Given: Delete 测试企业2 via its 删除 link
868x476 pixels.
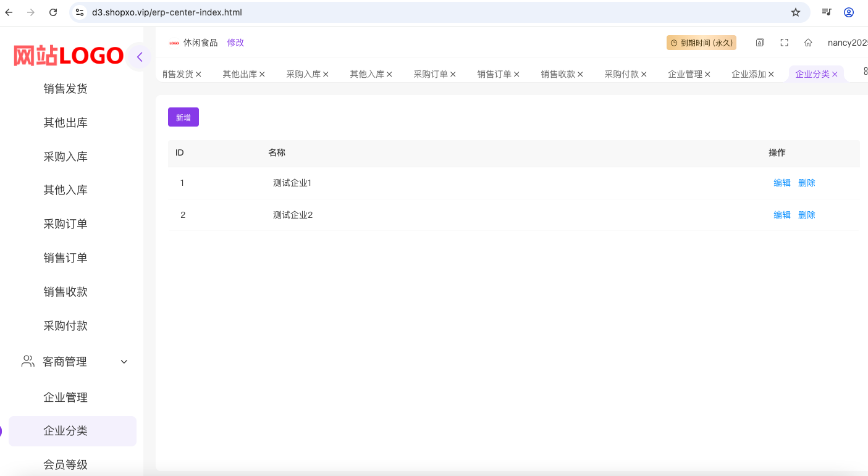Looking at the screenshot, I should tap(807, 214).
